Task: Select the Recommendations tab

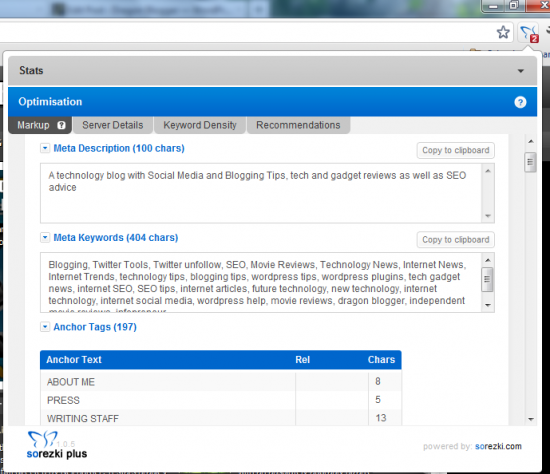Action: tap(298, 125)
